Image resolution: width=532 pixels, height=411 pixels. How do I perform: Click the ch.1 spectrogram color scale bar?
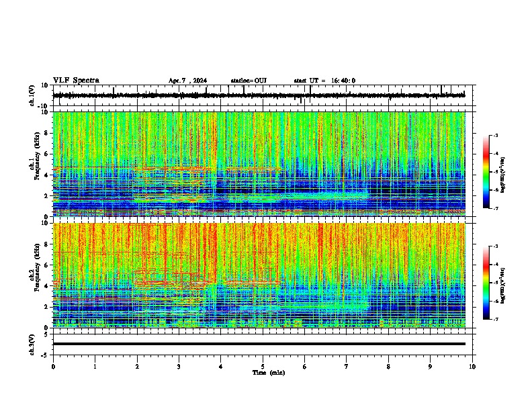(x=486, y=172)
